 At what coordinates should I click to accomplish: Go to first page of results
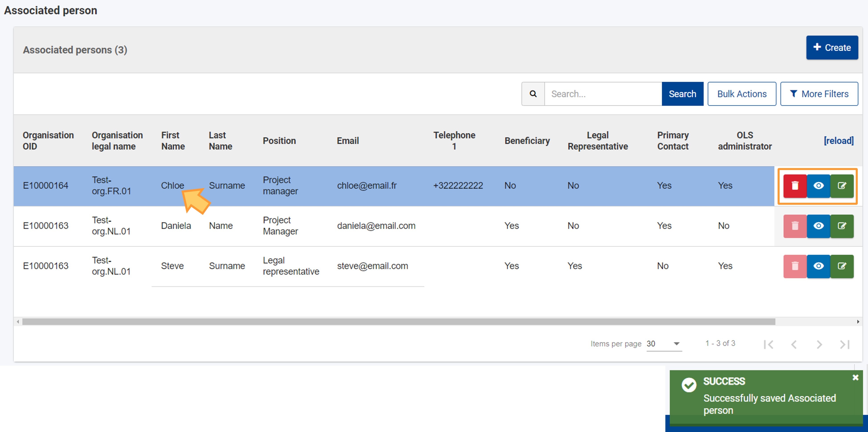769,344
